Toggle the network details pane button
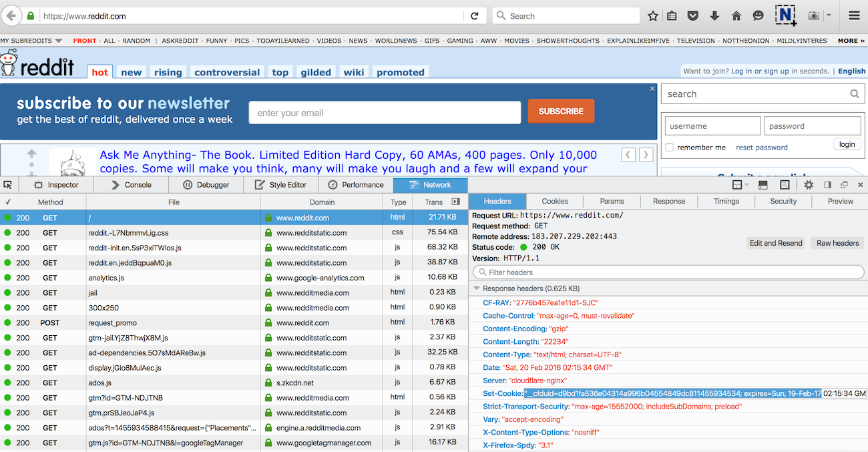The image size is (868, 452). point(456,202)
